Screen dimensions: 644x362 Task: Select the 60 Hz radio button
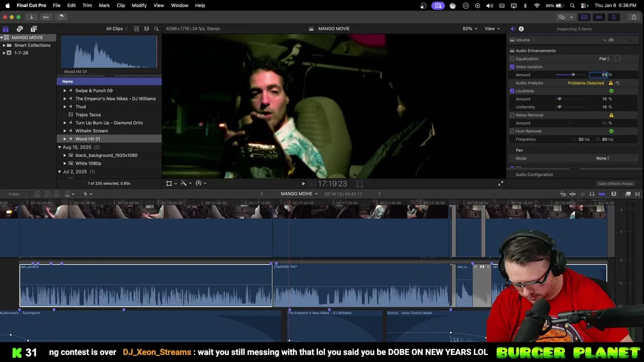click(598, 139)
